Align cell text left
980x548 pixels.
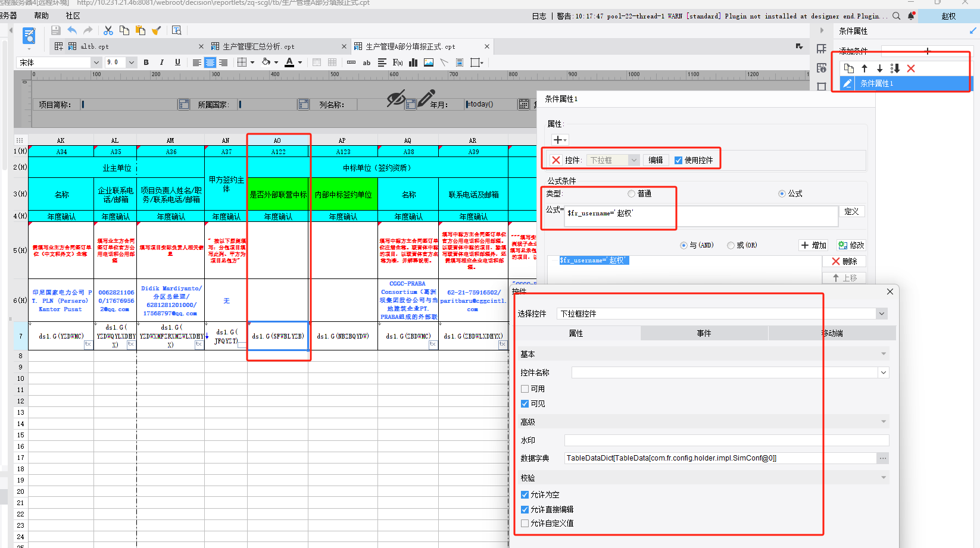pyautogui.click(x=197, y=62)
